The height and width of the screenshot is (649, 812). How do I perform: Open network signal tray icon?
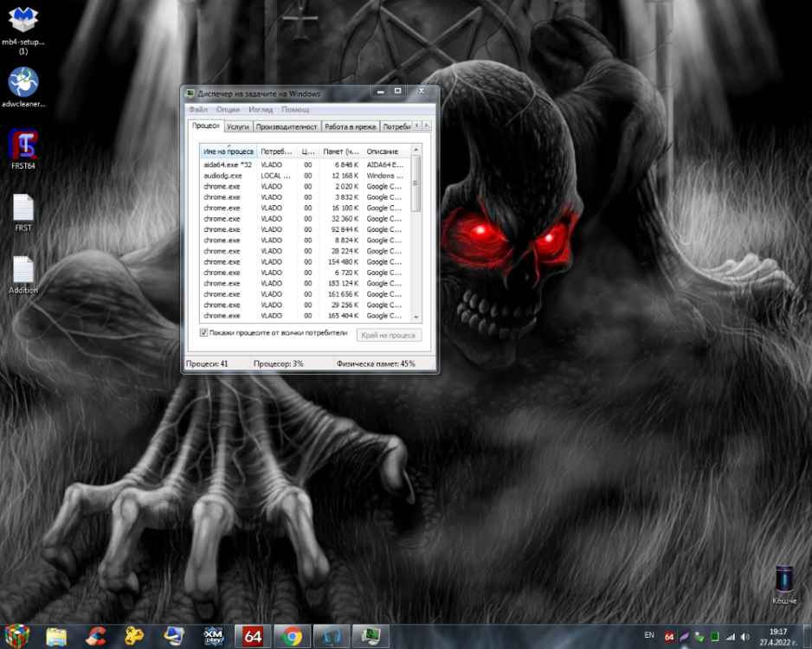click(730, 637)
